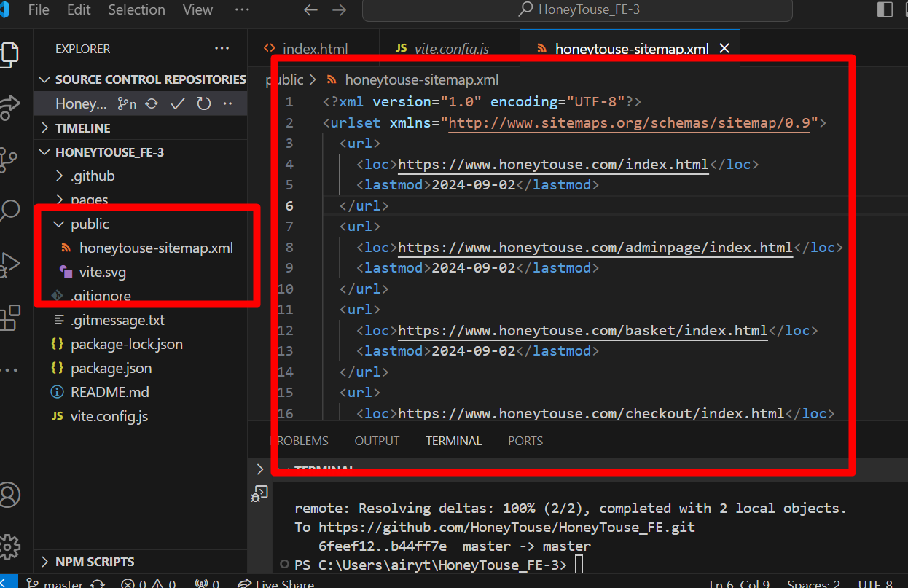Follow the sitemaps.org schema link on line 2

tap(630, 122)
